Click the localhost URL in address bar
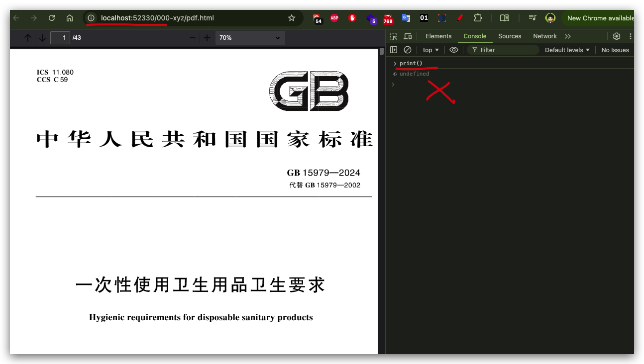 [157, 18]
